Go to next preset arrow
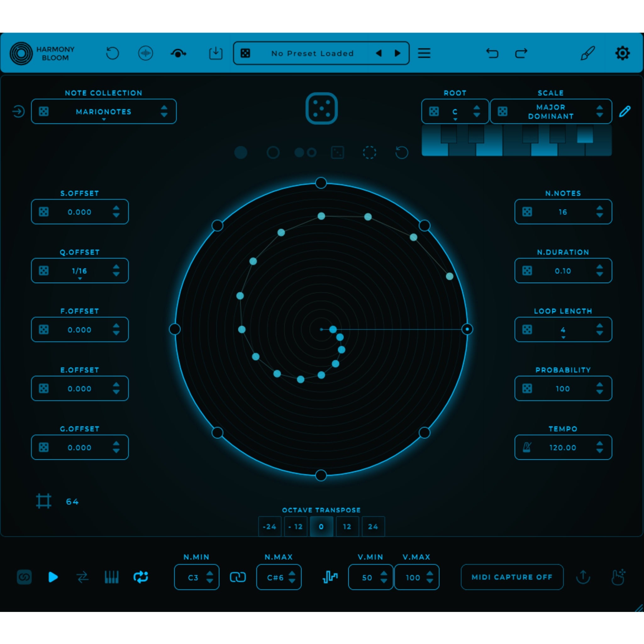Image resolution: width=644 pixels, height=644 pixels. click(397, 53)
